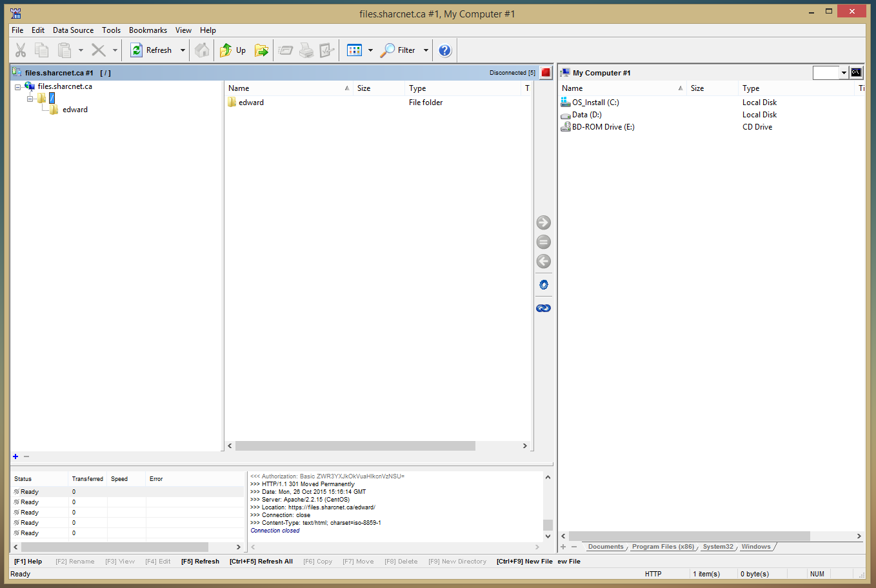Click the Up folder toolbar button

[233, 50]
